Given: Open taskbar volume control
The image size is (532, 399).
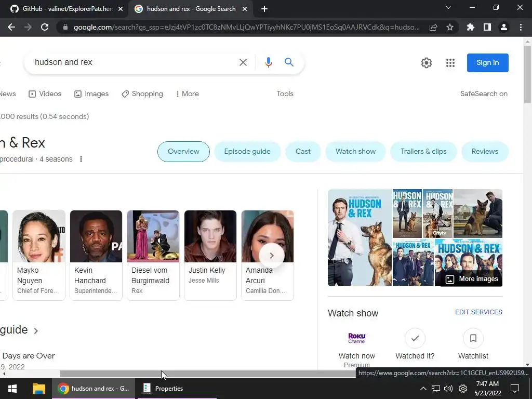Looking at the screenshot, I should point(448,389).
